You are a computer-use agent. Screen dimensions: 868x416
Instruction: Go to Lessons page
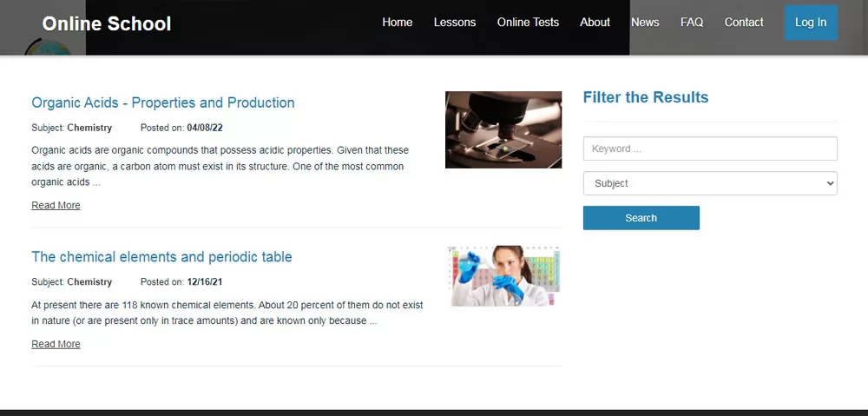pyautogui.click(x=455, y=23)
